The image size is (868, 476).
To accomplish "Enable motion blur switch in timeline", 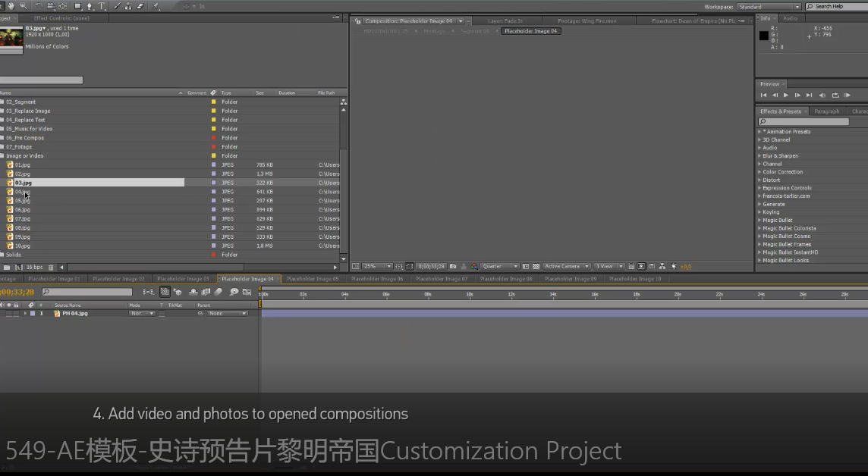I will click(219, 292).
